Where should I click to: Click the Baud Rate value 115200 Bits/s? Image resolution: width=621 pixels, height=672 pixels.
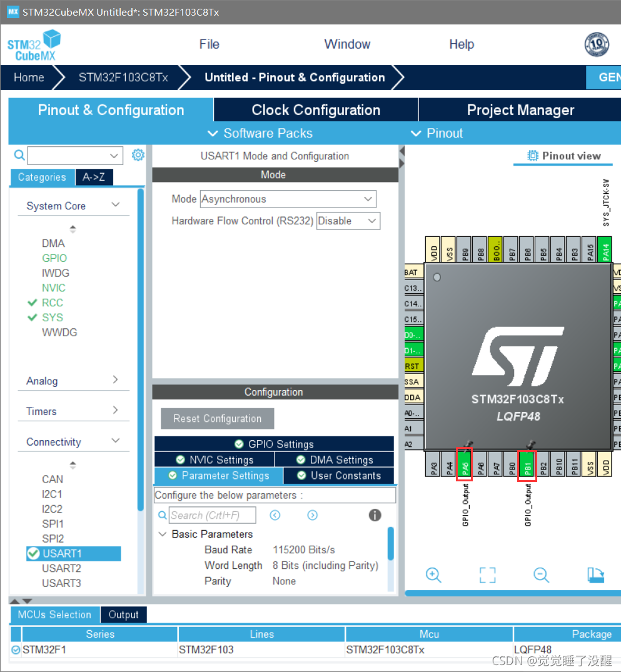click(304, 549)
